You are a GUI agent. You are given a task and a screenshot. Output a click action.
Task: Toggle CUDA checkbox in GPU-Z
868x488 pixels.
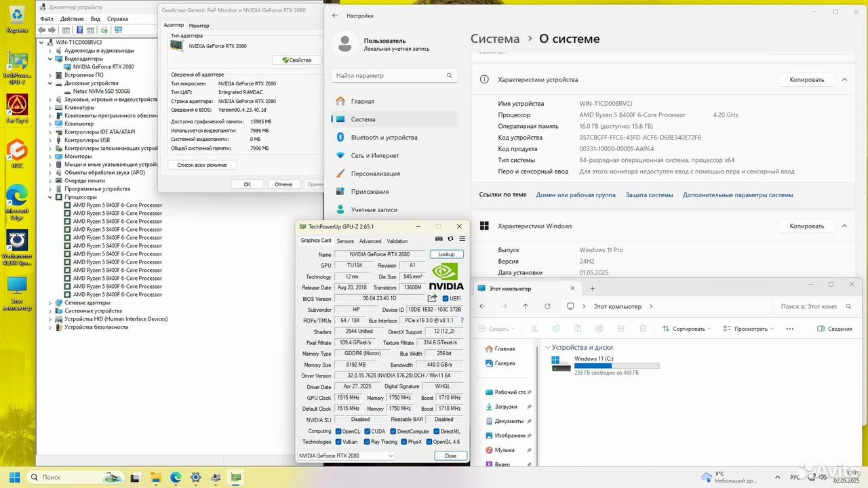[367, 431]
